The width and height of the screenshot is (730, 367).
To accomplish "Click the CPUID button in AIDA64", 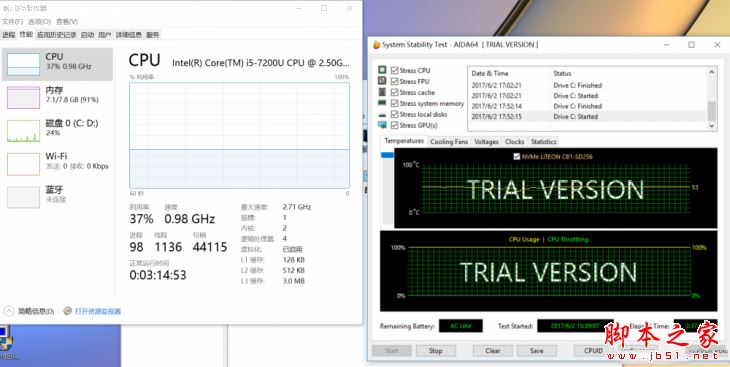I will coord(594,351).
